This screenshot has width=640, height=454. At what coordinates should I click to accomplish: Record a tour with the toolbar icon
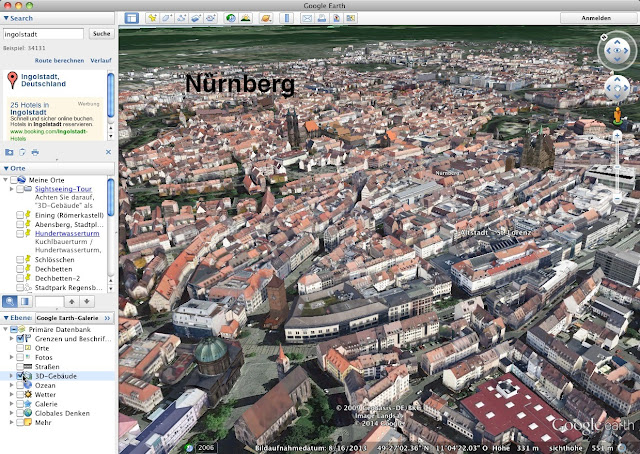[211, 18]
